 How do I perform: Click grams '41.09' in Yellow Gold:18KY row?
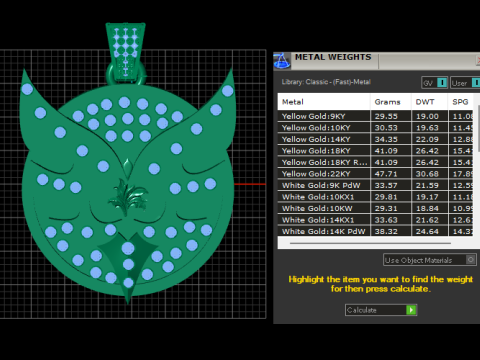386,151
